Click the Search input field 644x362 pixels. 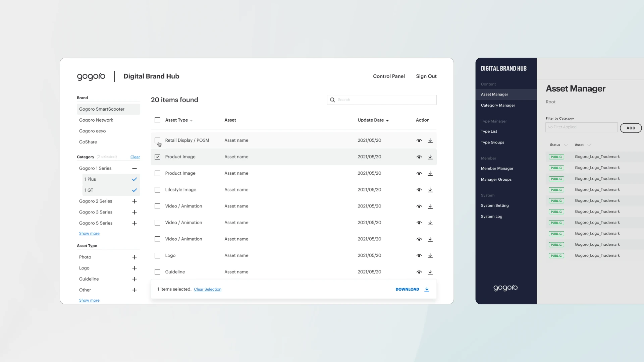tap(382, 100)
